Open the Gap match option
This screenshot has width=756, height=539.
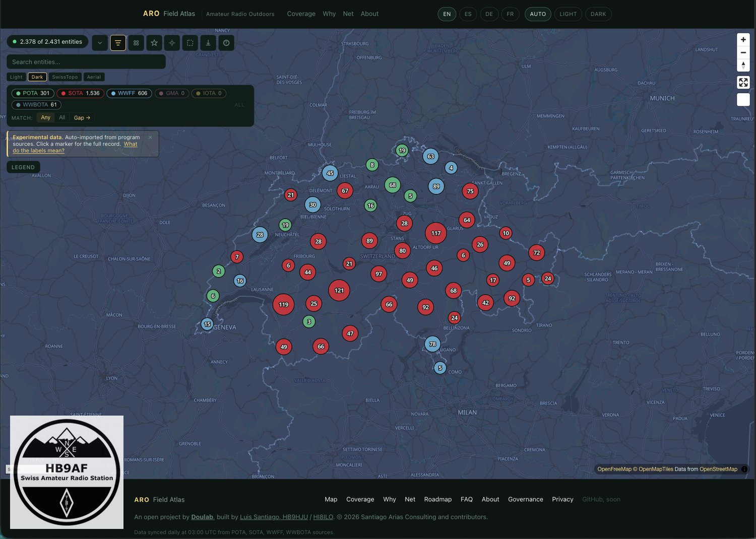click(x=82, y=118)
